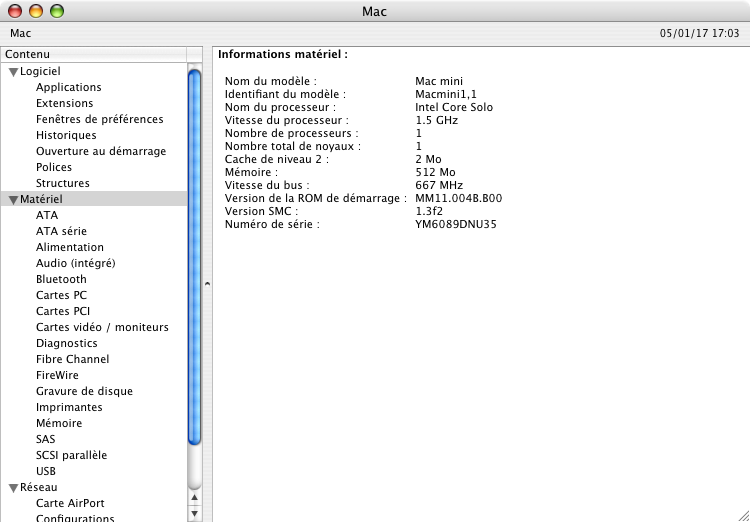
Task: Select Cartes vidéo / moniteurs entry
Action: (x=102, y=327)
